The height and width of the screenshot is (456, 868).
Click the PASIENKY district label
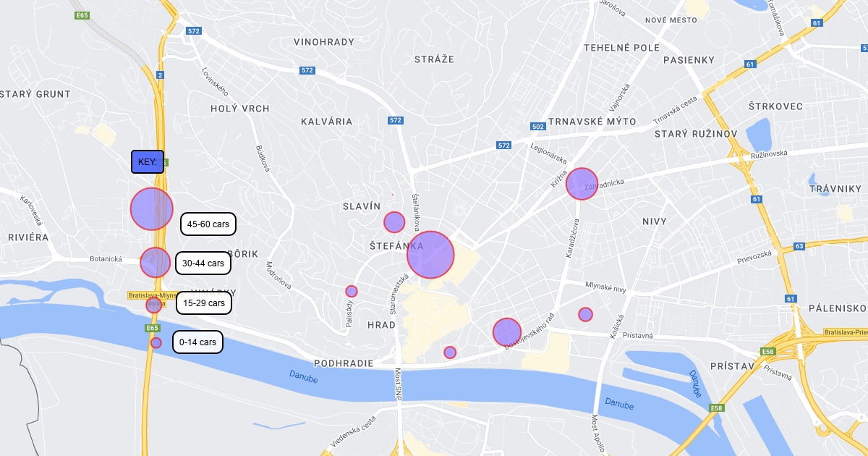(x=689, y=59)
